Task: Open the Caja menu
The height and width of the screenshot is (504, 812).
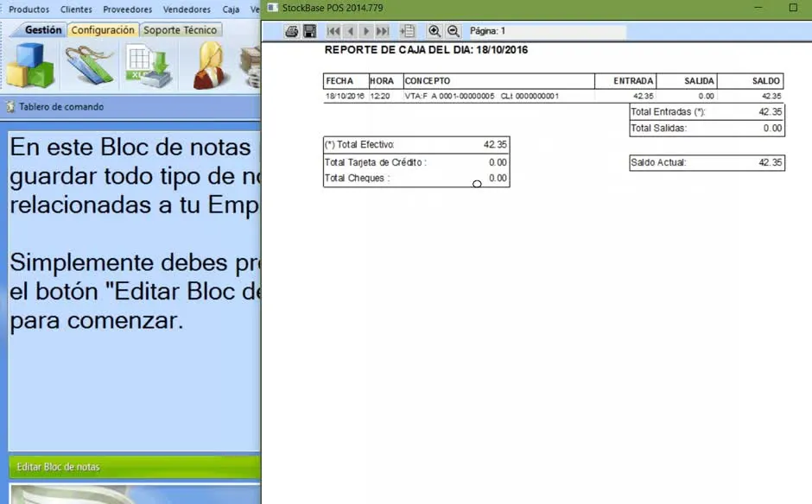Action: [231, 9]
